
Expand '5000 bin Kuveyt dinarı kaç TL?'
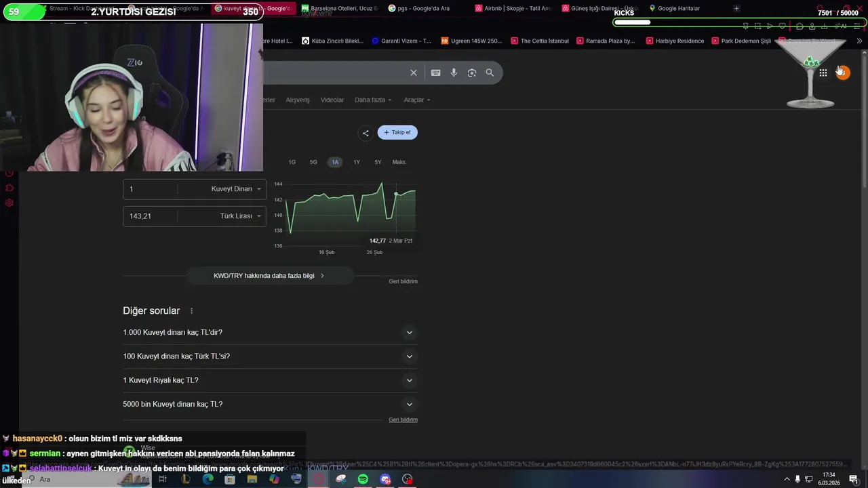(270, 405)
